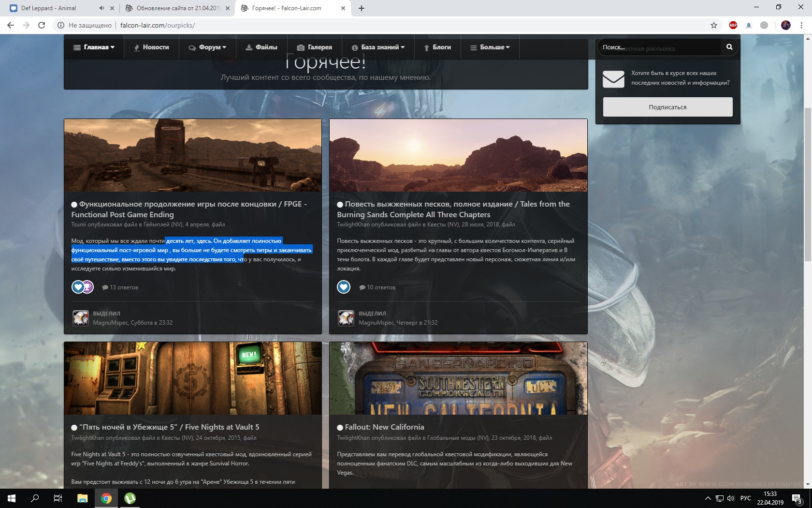812x508 pixels.
Task: Click the New California license plate thumbnail
Action: point(458,378)
